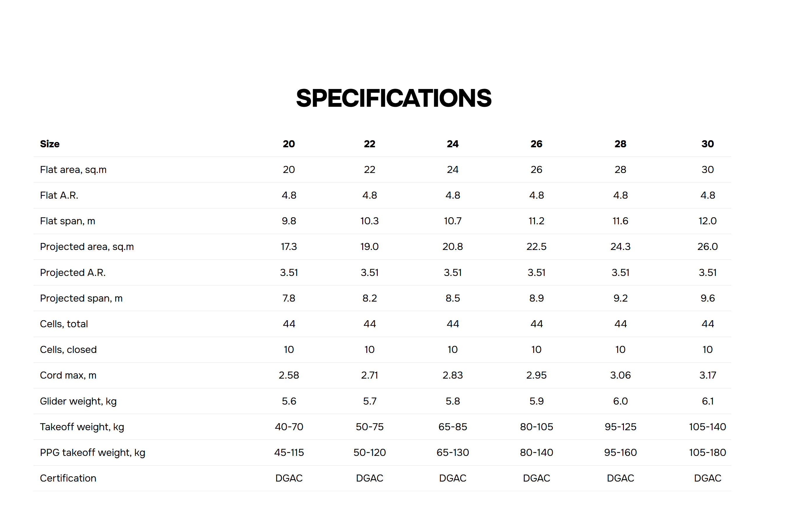Click the Flat area, sq.m row label
This screenshot has width=798, height=532.
[x=73, y=170]
